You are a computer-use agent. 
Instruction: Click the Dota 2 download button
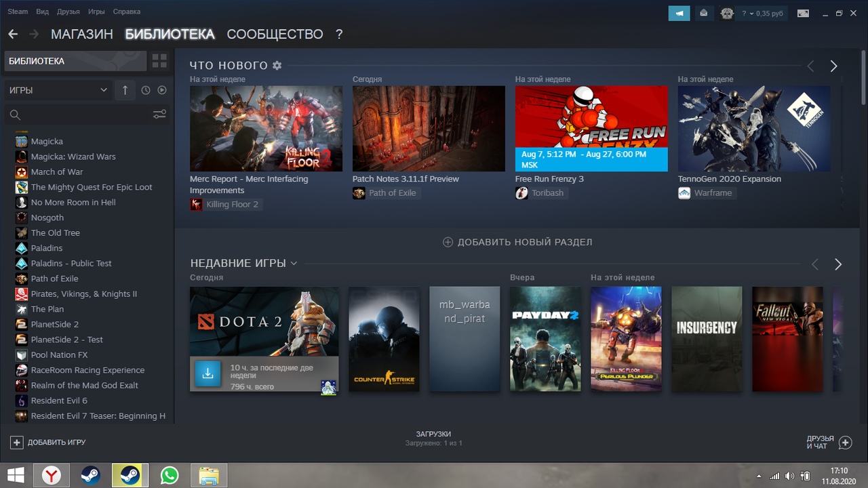(208, 373)
